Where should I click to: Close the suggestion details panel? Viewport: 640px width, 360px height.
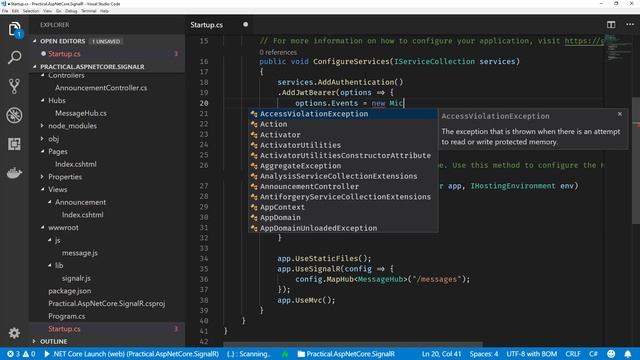click(620, 114)
